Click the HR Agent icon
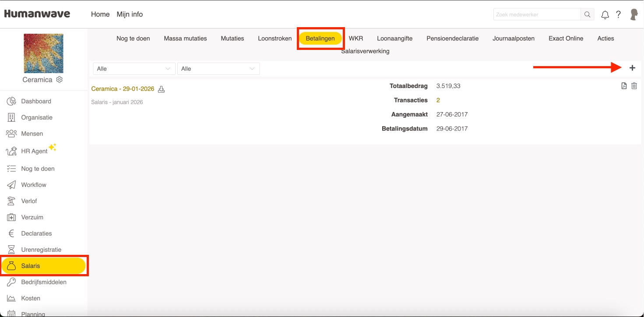 11,151
